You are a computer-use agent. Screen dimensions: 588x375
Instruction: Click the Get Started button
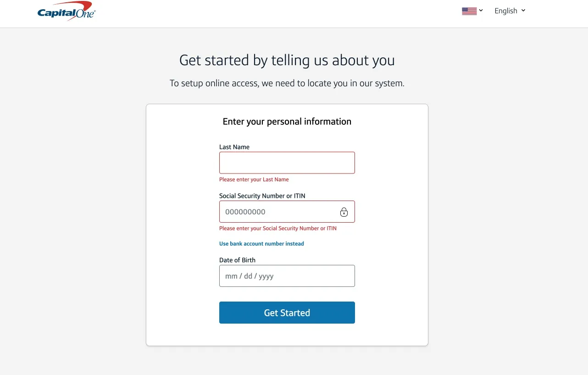(287, 313)
